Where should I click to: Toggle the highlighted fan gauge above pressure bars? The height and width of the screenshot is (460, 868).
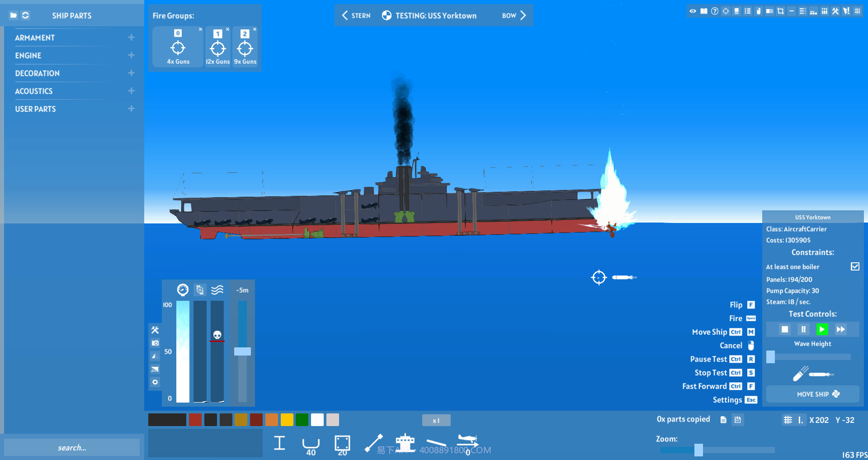point(199,290)
